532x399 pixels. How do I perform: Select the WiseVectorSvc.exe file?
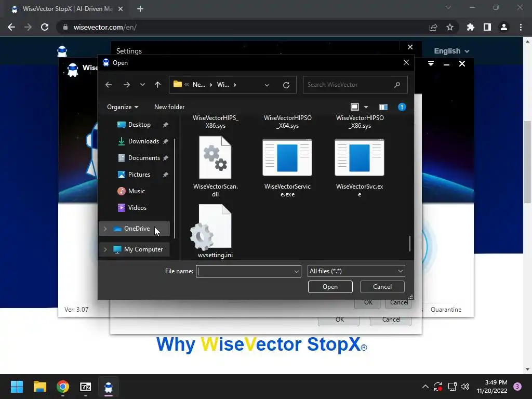tap(360, 166)
